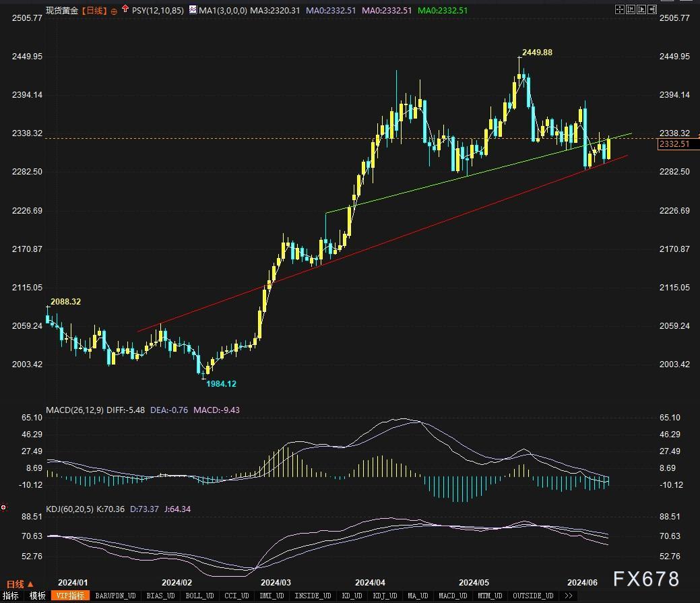Select the VIP指标 tab

[69, 596]
